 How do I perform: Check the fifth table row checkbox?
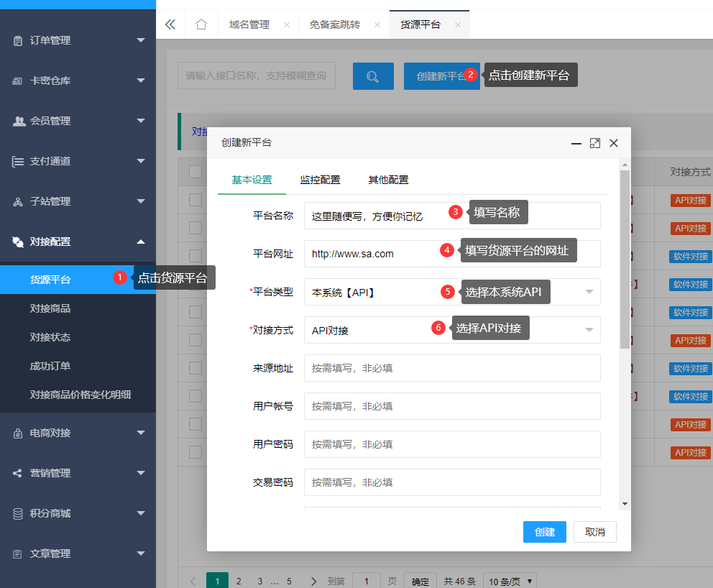click(195, 312)
